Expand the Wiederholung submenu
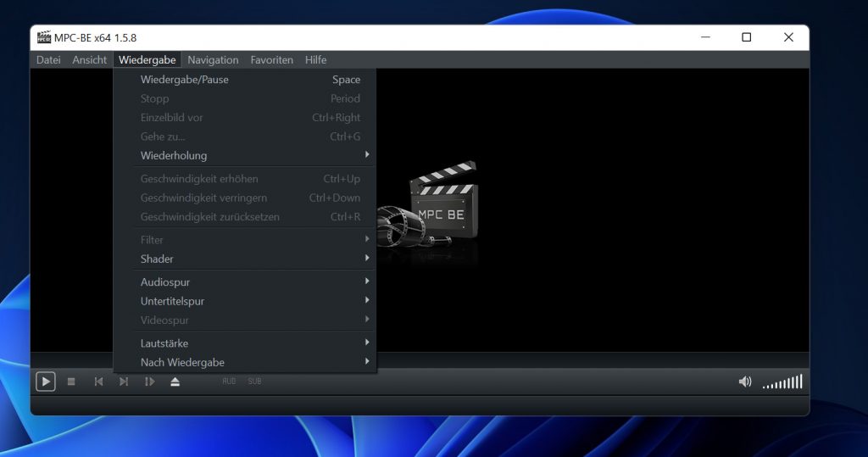Image resolution: width=868 pixels, height=457 pixels. [x=245, y=156]
